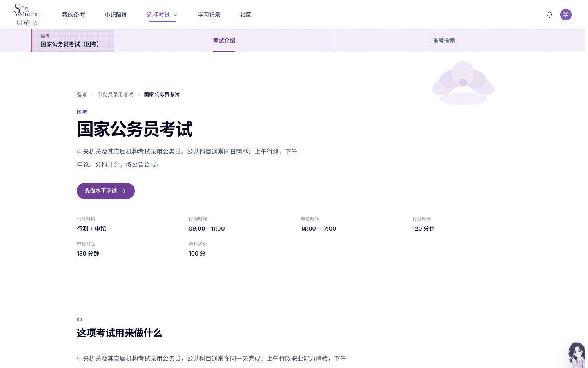
Task: Go to Score Lab home logo
Action: pos(27,15)
